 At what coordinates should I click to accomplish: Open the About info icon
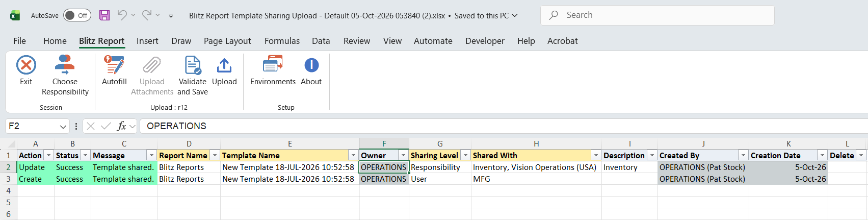coord(311,65)
